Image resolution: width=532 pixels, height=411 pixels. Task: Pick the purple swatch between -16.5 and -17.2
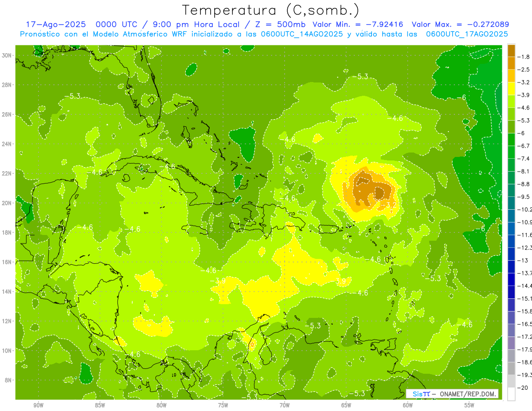[511, 330]
